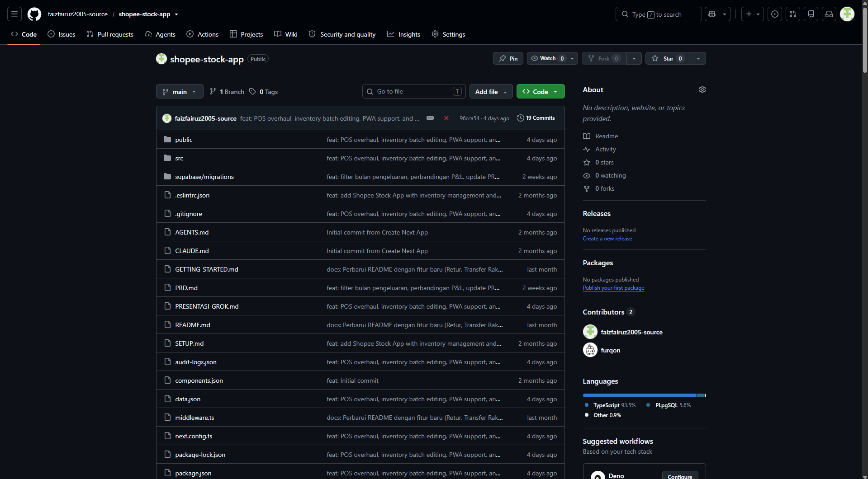Open the issues icon in top header
This screenshot has width=868, height=479.
[775, 14]
